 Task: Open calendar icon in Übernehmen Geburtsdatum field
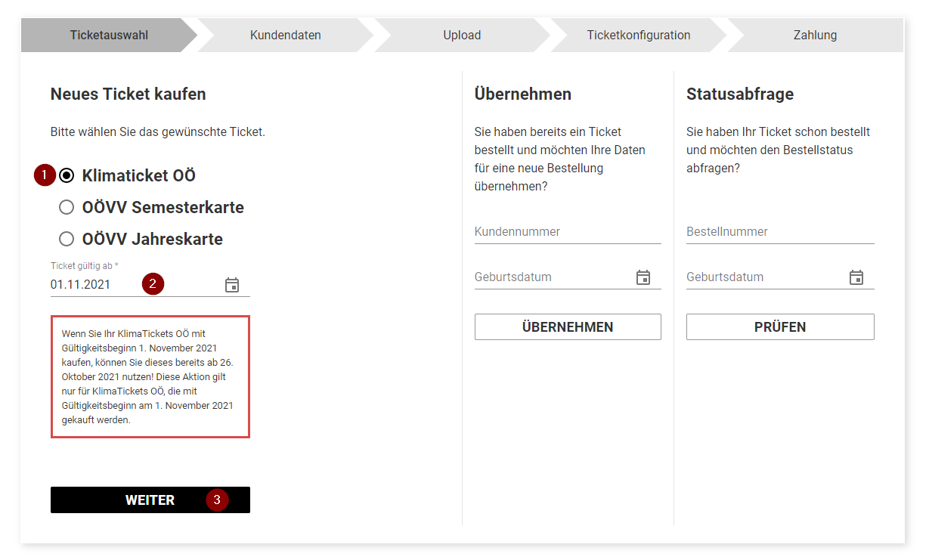click(643, 277)
